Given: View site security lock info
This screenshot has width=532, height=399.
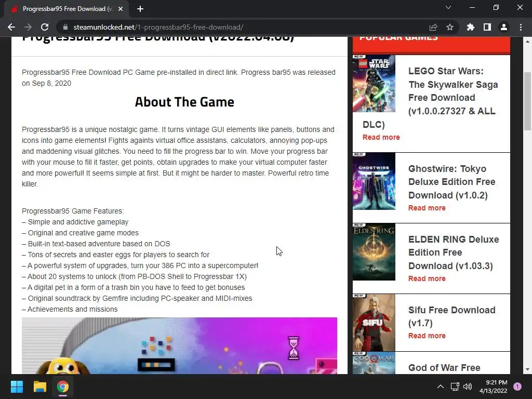Looking at the screenshot, I should pyautogui.click(x=65, y=27).
